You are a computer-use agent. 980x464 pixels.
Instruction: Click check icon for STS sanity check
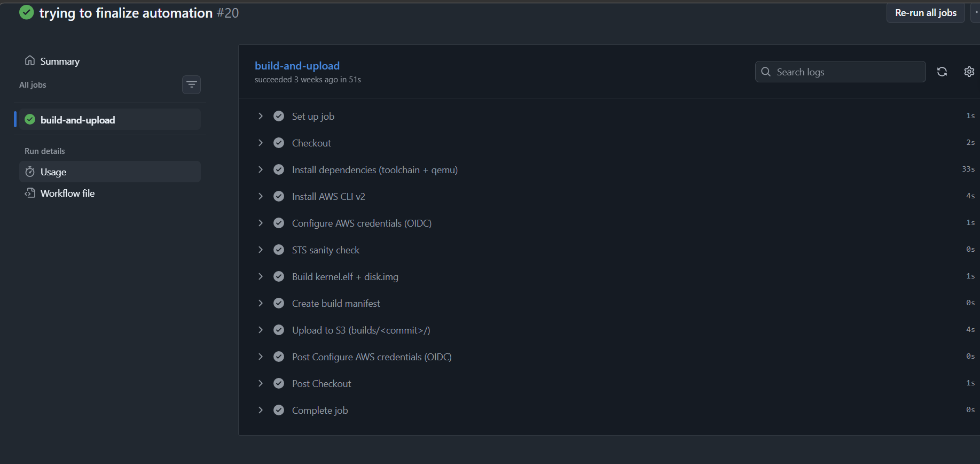point(279,250)
